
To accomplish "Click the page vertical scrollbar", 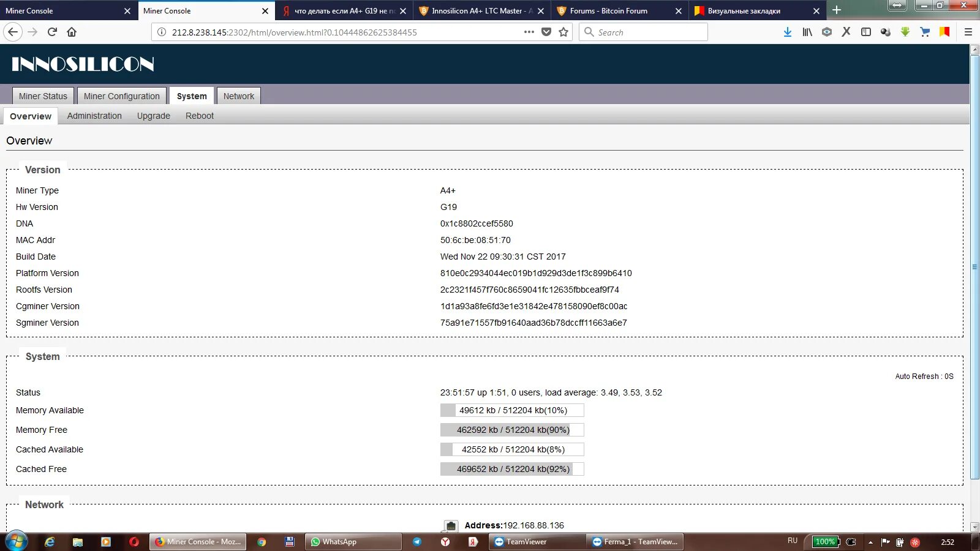I will pyautogui.click(x=974, y=267).
